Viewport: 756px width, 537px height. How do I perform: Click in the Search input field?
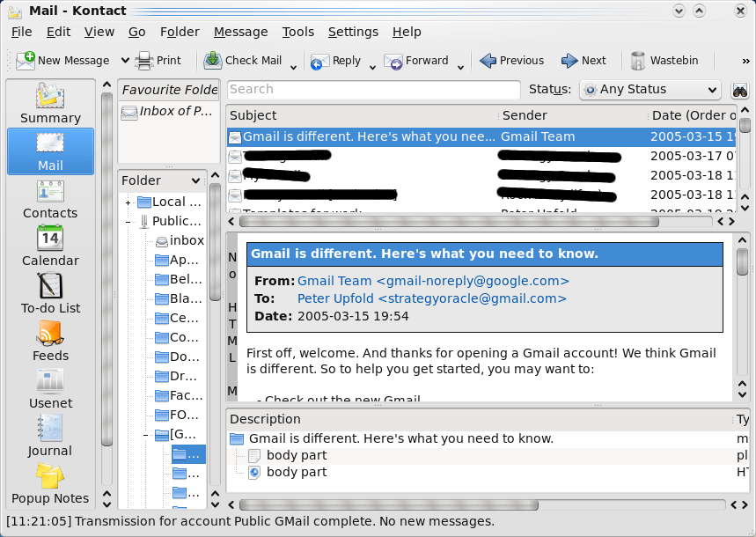[374, 90]
